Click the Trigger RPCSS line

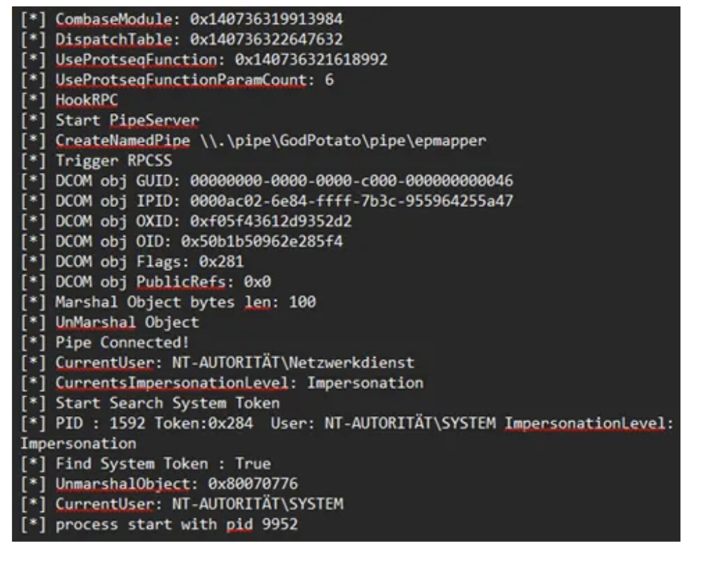click(x=114, y=161)
